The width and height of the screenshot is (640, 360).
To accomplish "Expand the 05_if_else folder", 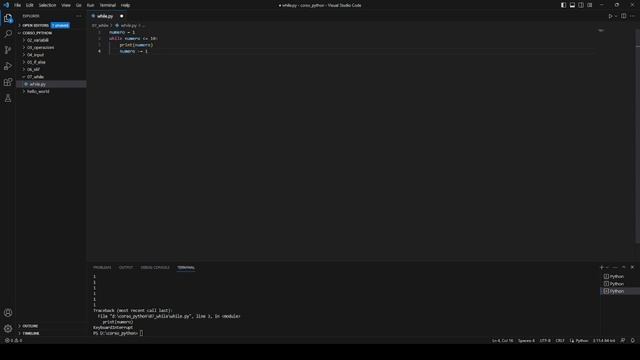I will tap(36, 62).
